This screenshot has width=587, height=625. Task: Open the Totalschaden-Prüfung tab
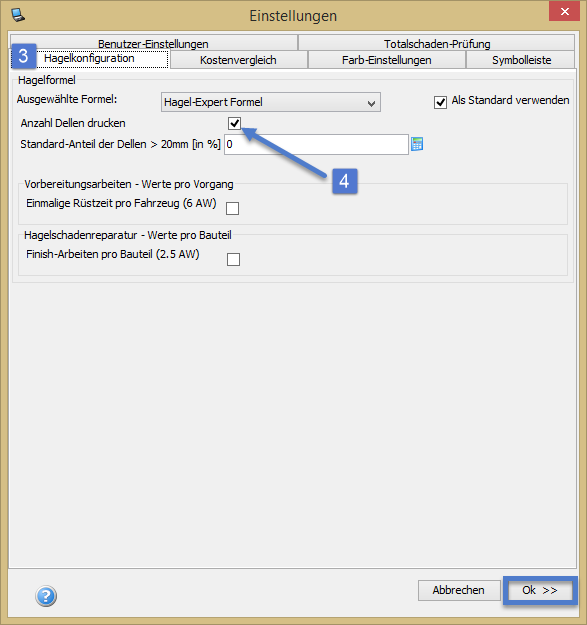[x=436, y=43]
